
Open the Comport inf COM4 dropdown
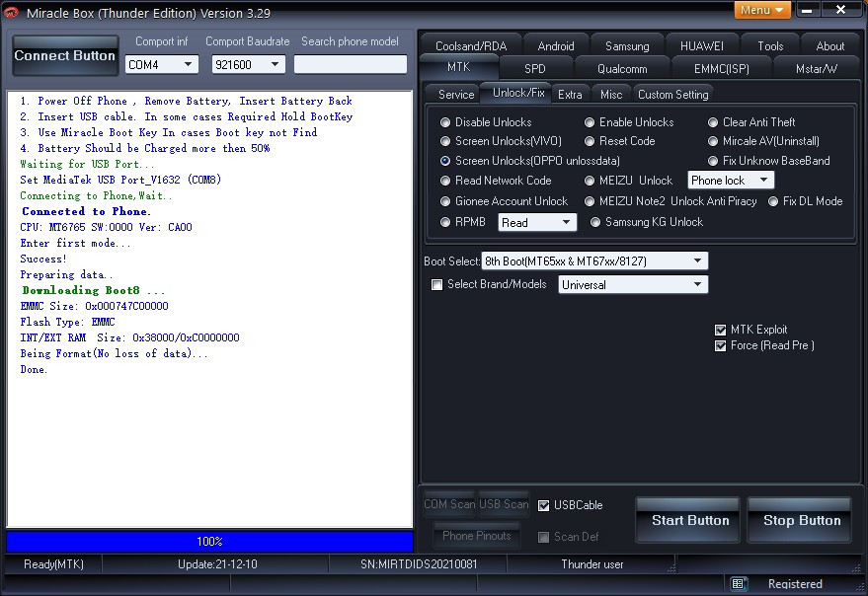161,65
